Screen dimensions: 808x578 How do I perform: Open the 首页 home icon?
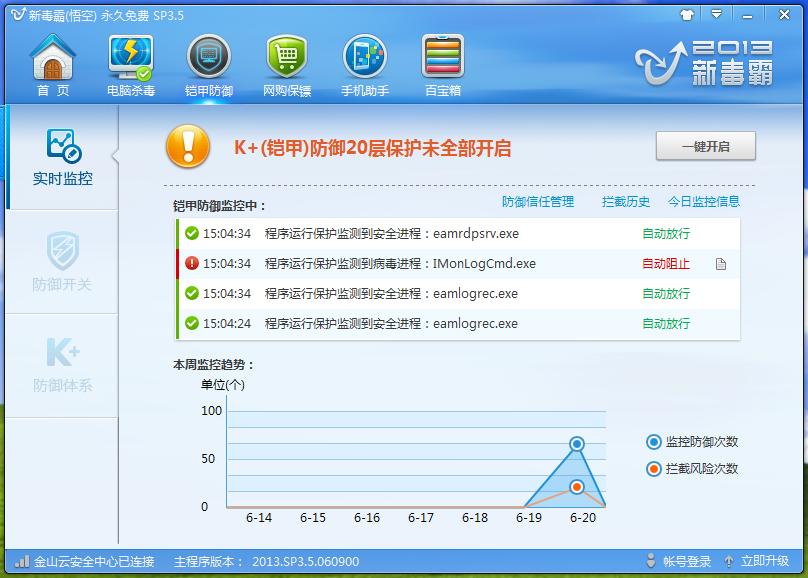click(x=53, y=65)
